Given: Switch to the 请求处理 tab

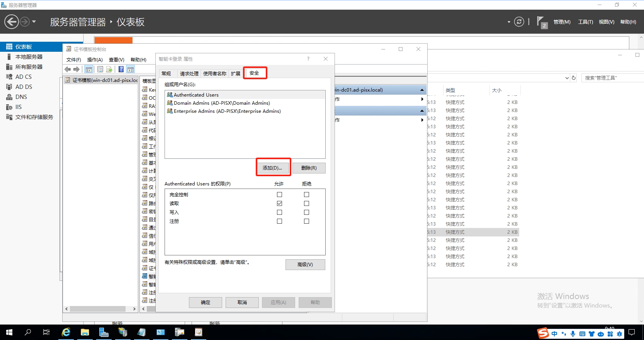Looking at the screenshot, I should 189,73.
